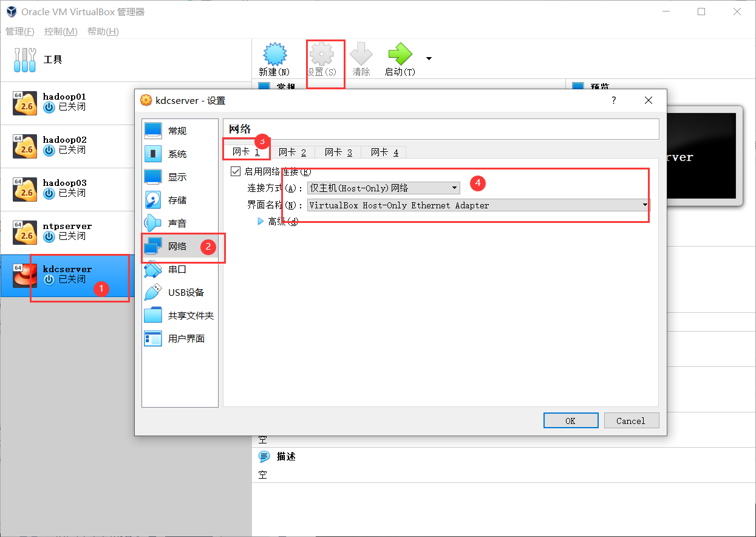The image size is (756, 537).
Task: Switch to 网卡 3 tab
Action: (338, 152)
